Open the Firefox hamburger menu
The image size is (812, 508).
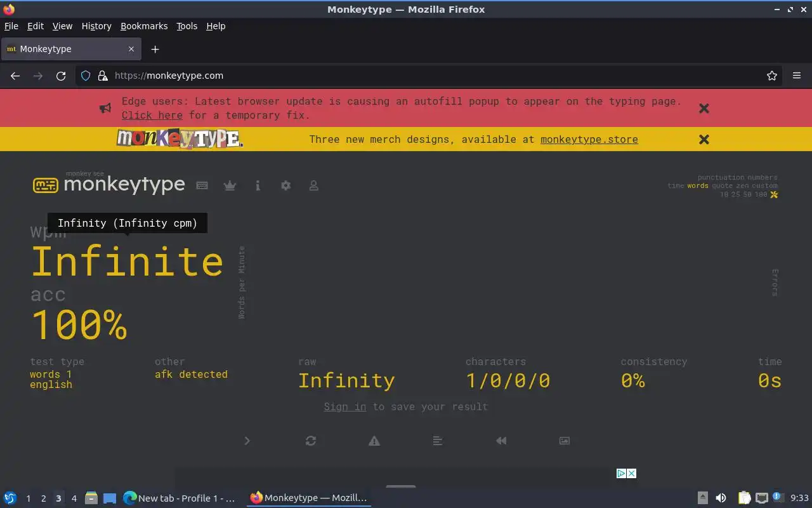797,76
